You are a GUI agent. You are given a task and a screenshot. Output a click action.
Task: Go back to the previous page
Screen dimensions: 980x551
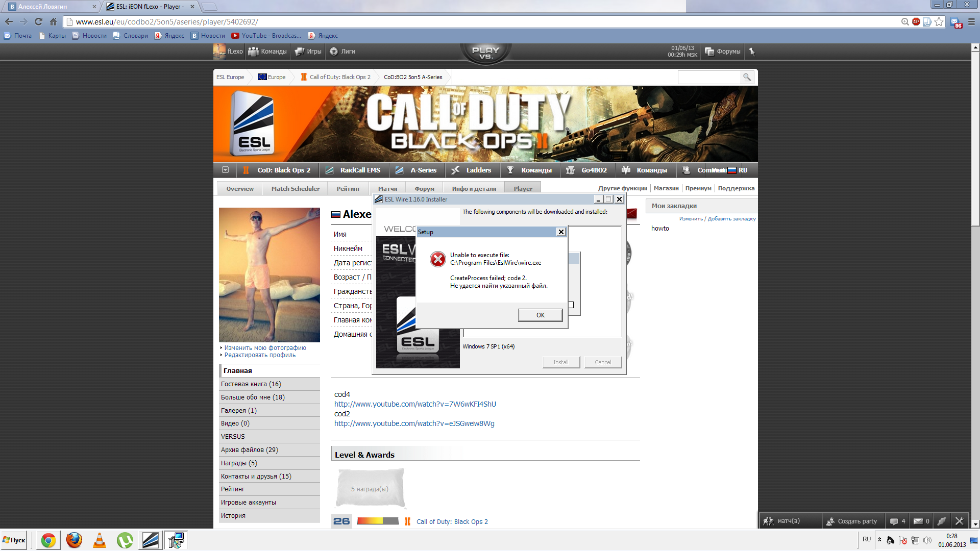[x=9, y=21]
